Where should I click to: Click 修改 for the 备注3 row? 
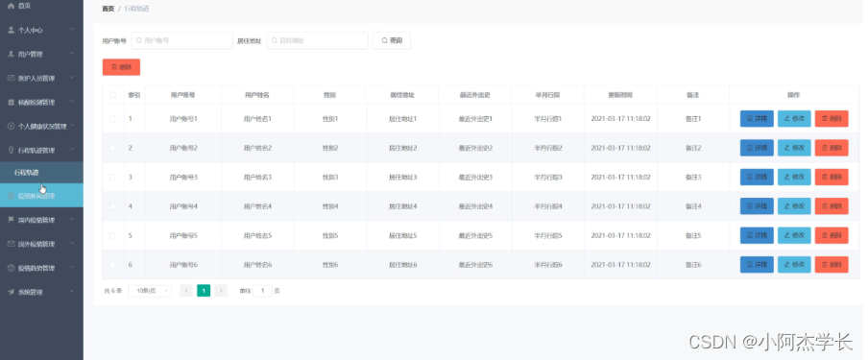[794, 178]
